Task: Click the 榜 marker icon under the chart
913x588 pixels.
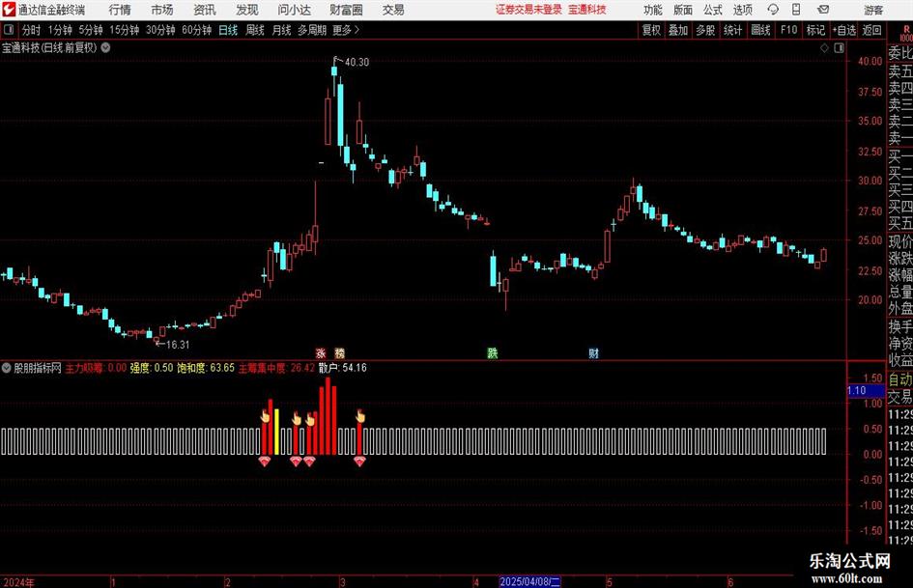Action: coord(339,353)
